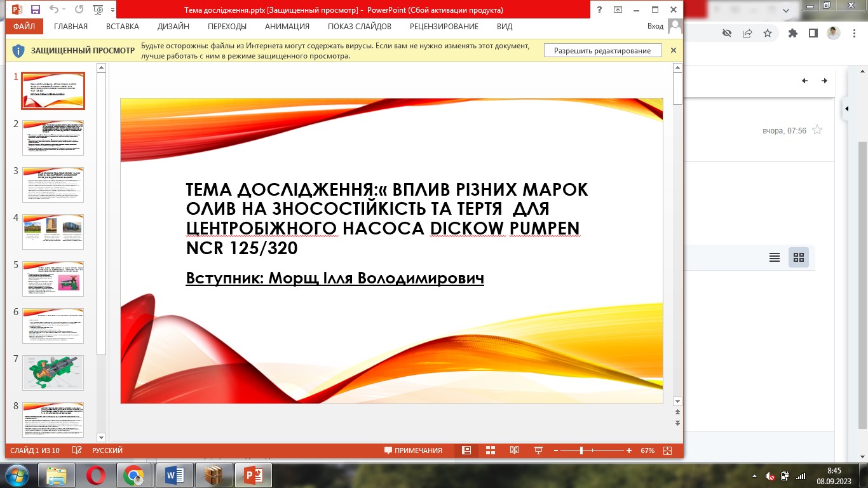Switch to slide sorter view in the status bar
This screenshot has width=868, height=488.
click(x=491, y=451)
